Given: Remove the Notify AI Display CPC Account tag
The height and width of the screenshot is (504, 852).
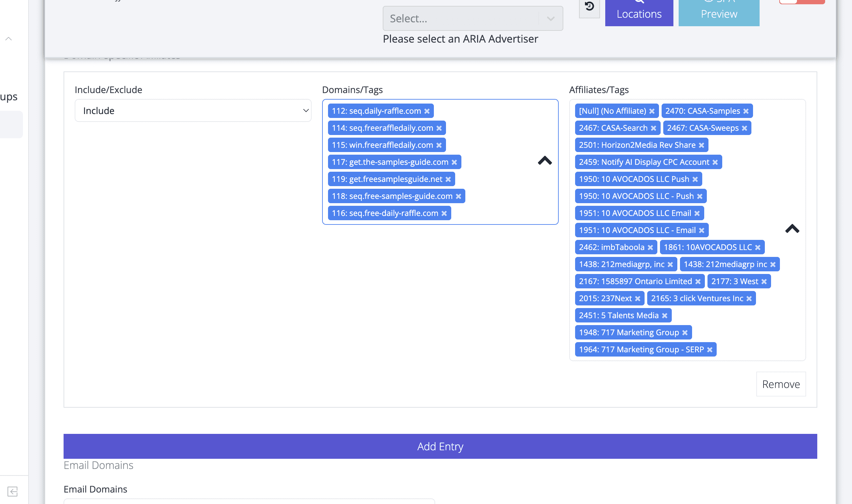Looking at the screenshot, I should 715,162.
